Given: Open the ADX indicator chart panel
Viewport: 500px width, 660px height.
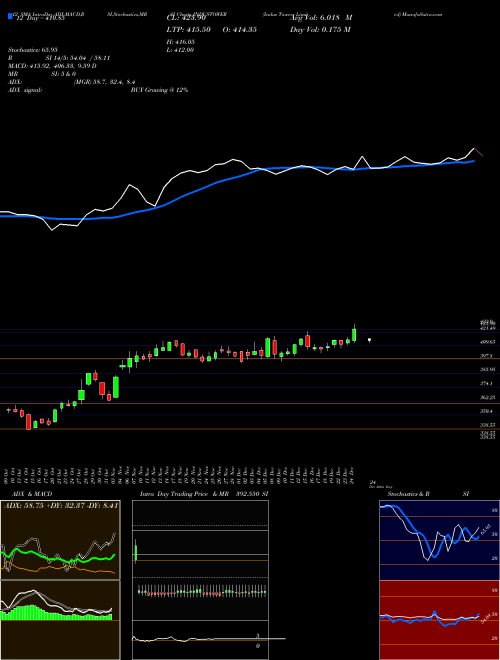Looking at the screenshot, I should click(60, 540).
